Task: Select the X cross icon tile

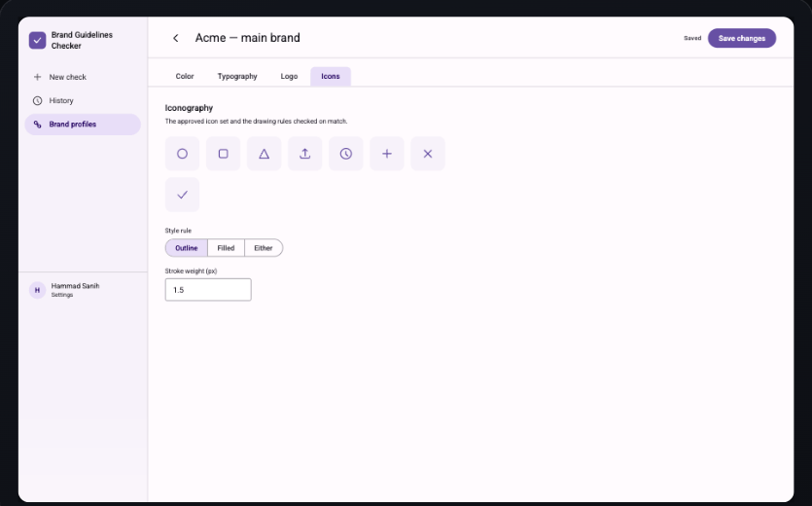Action: 428,154
